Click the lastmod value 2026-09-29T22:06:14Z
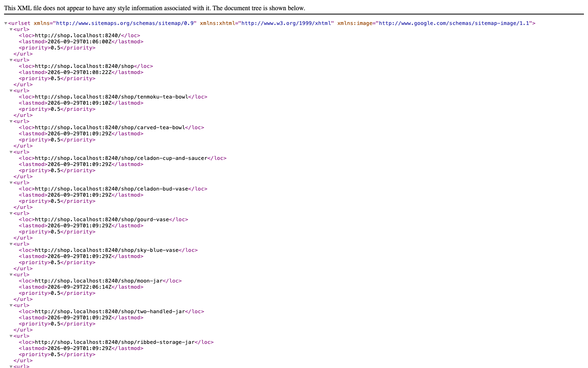The image size is (588, 368). click(80, 287)
